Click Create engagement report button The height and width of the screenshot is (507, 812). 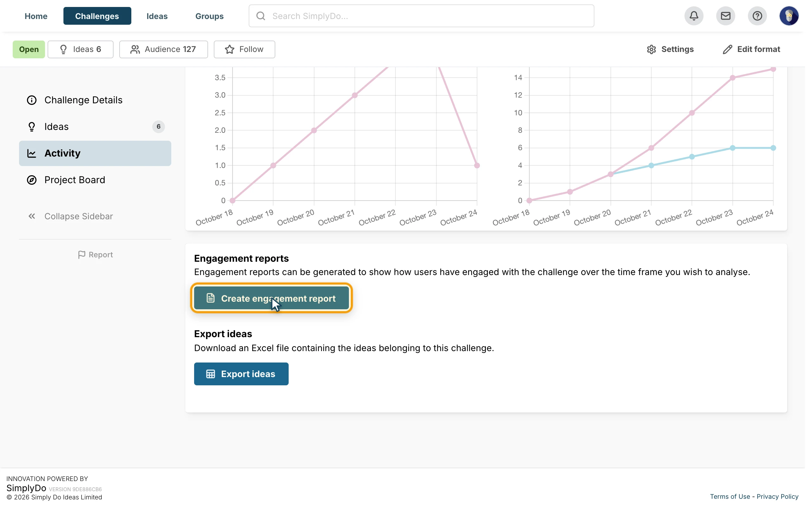tap(271, 298)
